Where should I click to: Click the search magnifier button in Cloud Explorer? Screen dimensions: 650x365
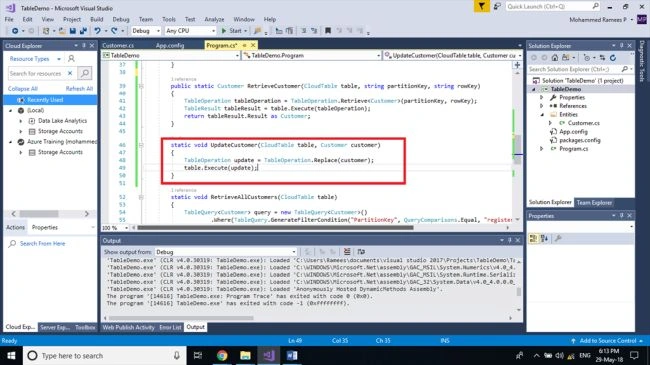coord(85,73)
